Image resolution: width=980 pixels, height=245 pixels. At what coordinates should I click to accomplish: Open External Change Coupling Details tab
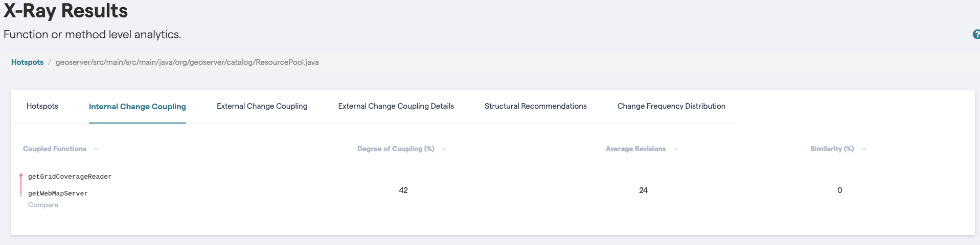(x=396, y=106)
